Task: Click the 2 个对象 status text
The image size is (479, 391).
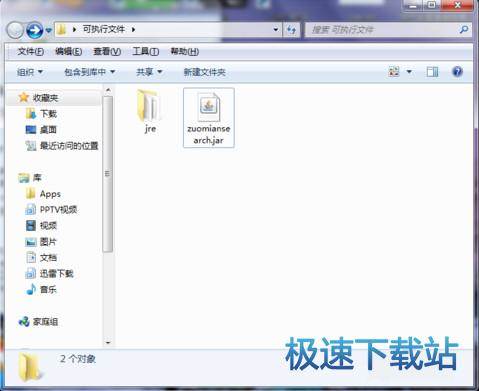Action: [x=78, y=359]
